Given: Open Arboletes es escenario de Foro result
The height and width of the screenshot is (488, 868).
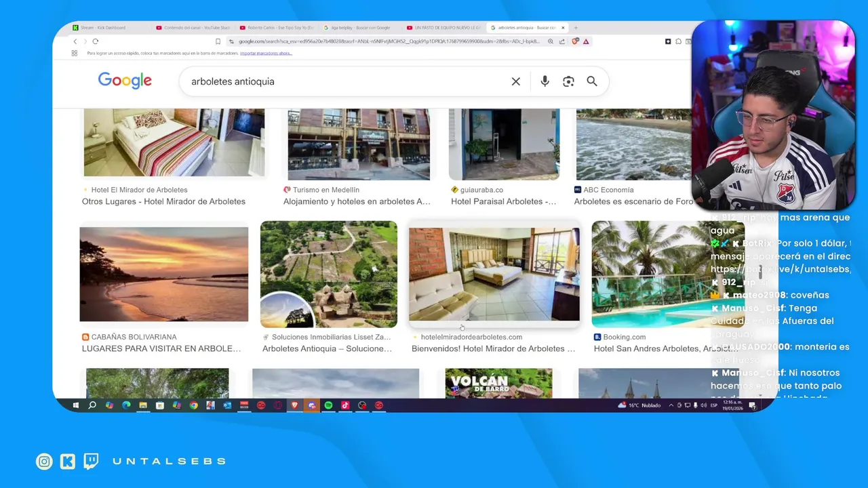Looking at the screenshot, I should pos(633,201).
